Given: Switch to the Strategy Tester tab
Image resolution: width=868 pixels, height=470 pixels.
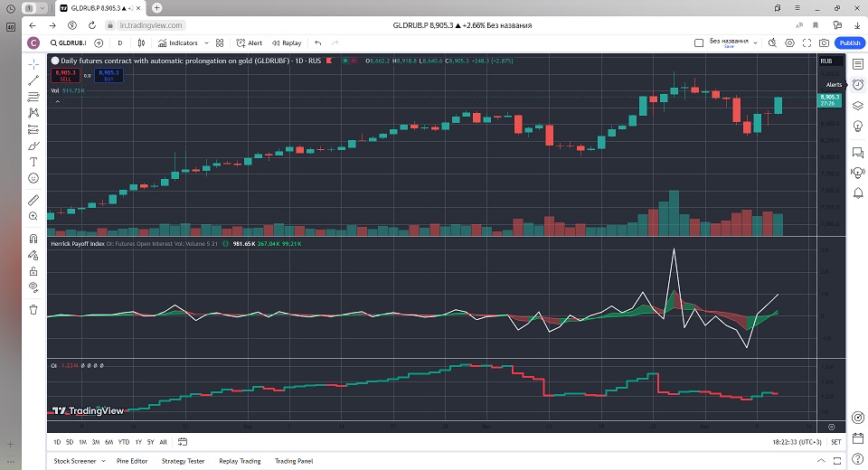Looking at the screenshot, I should [183, 461].
